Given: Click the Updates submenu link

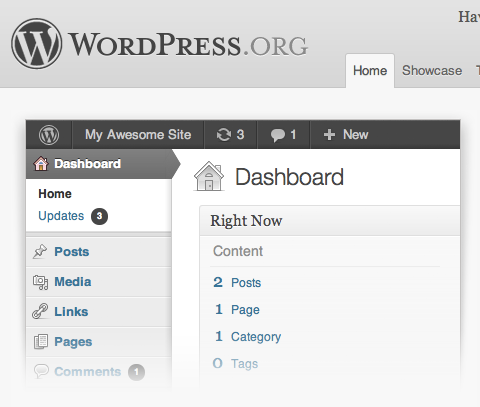Looking at the screenshot, I should click(61, 216).
